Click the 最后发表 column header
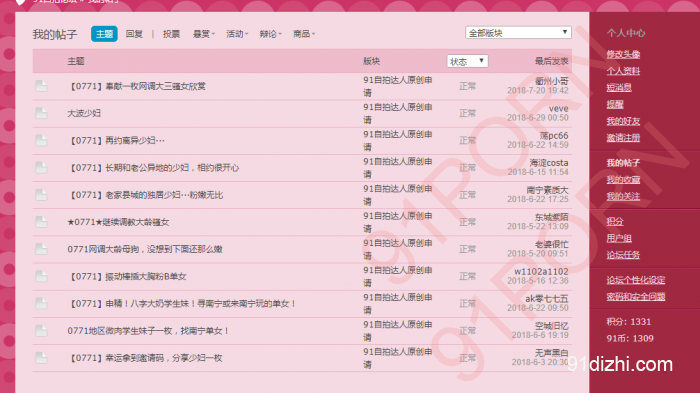This screenshot has width=700, height=393. pos(552,61)
